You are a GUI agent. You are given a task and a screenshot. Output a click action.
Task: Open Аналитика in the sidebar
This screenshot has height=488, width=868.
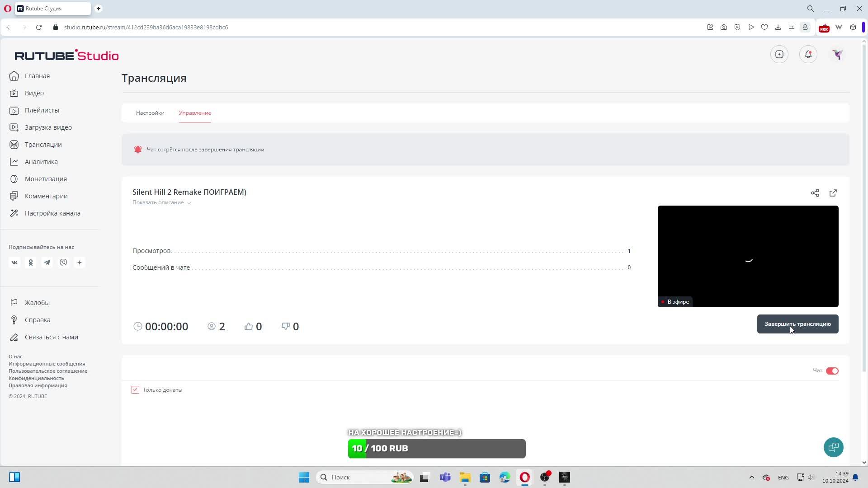pos(41,162)
